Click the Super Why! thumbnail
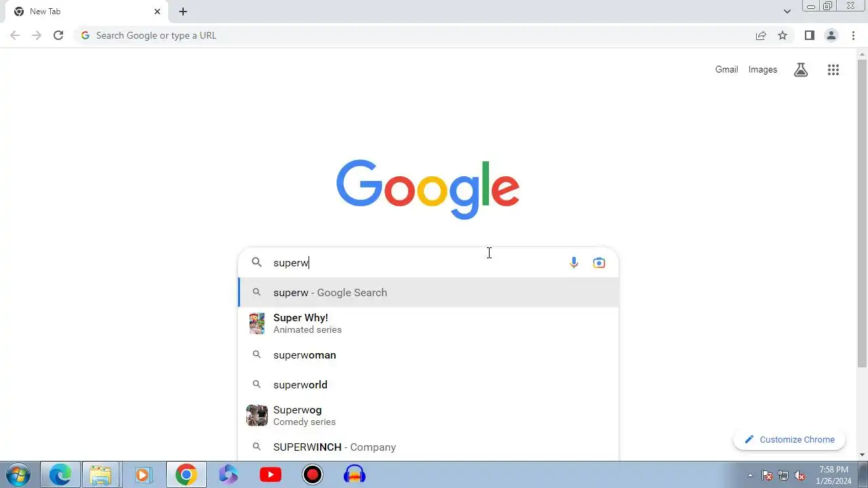Screen dimensions: 868x488 pos(257,323)
